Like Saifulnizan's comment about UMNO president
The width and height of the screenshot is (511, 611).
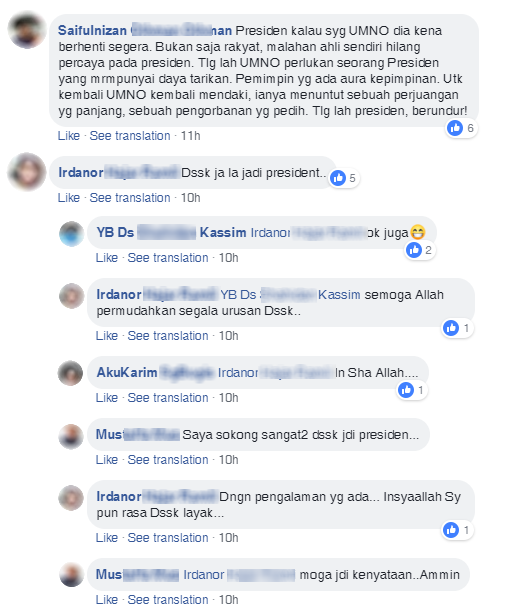coord(69,136)
